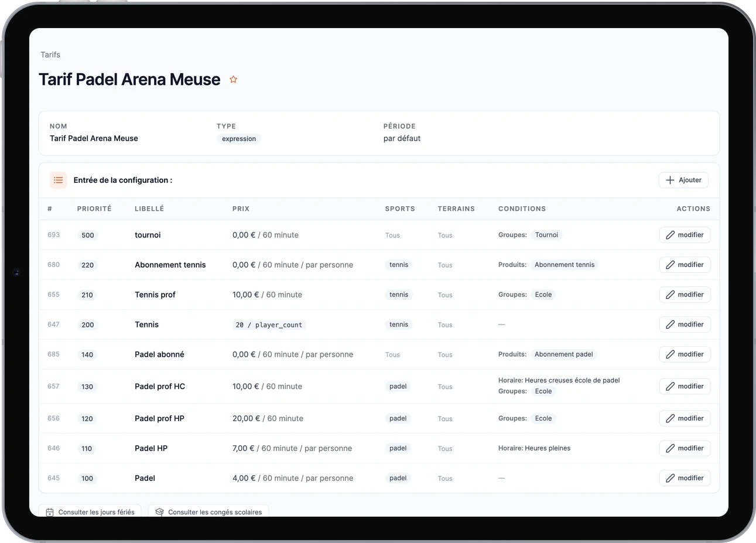Click the 7,00 € / 60 minute price

(x=292, y=448)
